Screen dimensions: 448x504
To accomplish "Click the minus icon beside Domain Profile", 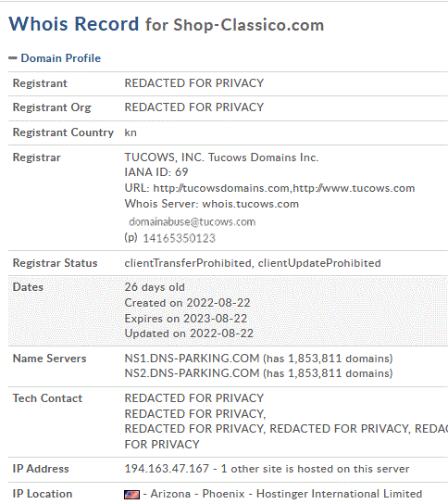I will click(x=13, y=58).
